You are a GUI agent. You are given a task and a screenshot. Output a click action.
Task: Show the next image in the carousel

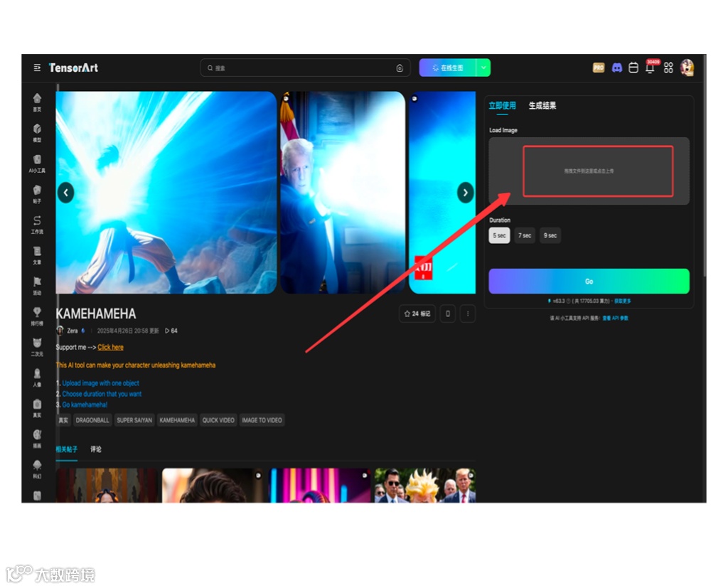pyautogui.click(x=465, y=192)
